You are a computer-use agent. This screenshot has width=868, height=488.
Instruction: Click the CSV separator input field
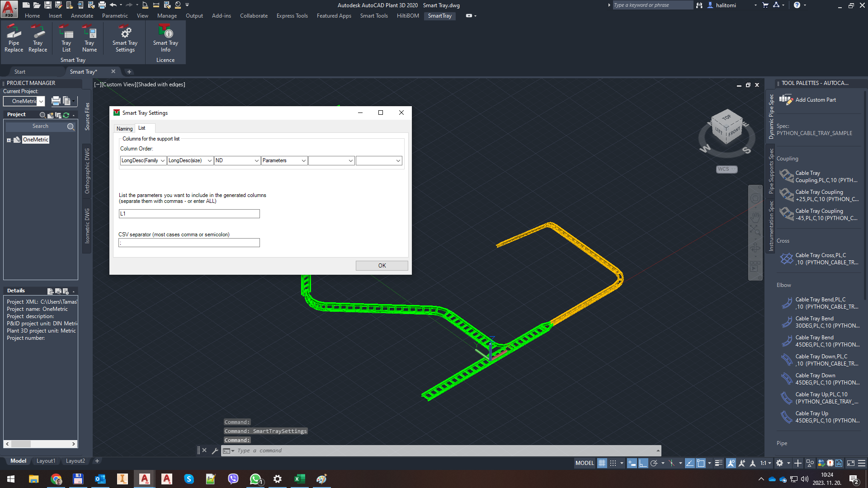(189, 243)
